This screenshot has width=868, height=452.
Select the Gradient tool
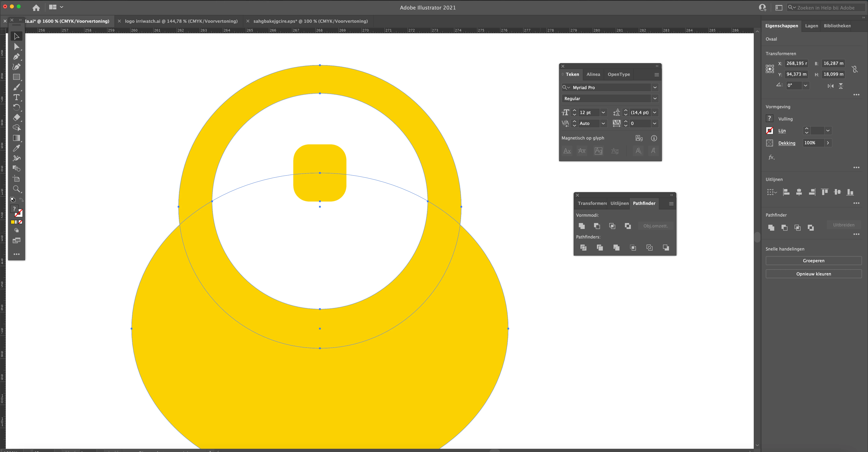click(16, 138)
